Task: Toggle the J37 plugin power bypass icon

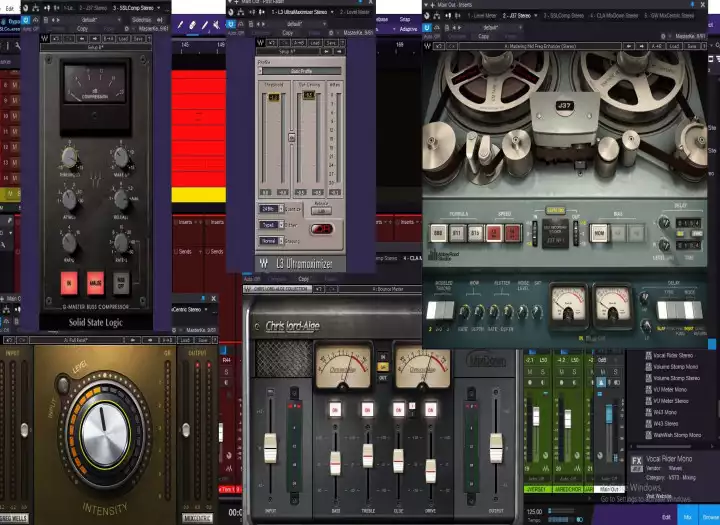Action: [427, 27]
